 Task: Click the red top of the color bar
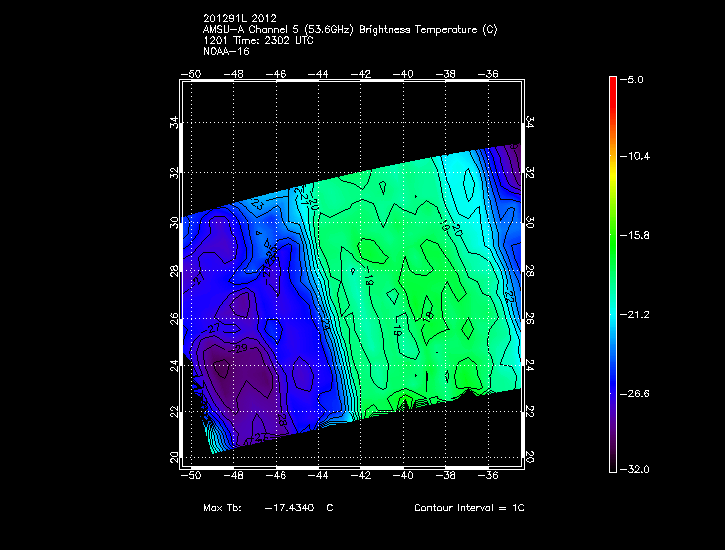613,85
